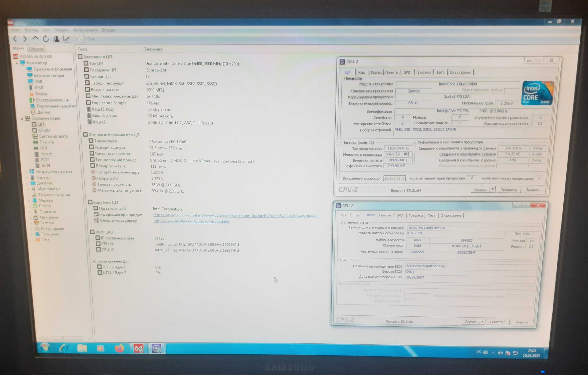Click the AIDA64 refresh/update icon
This screenshot has height=375, width=588.
(x=46, y=39)
